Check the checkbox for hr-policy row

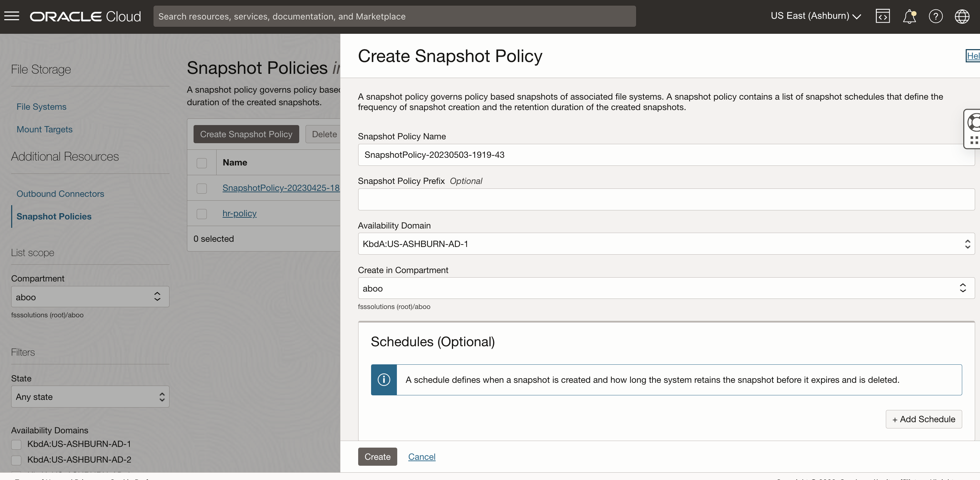point(201,214)
